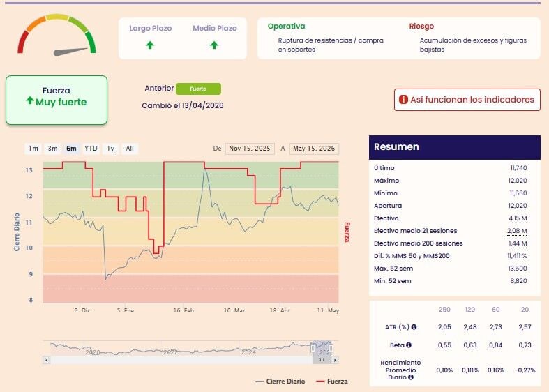Click the Largo Plazo green arrow

click(150, 45)
